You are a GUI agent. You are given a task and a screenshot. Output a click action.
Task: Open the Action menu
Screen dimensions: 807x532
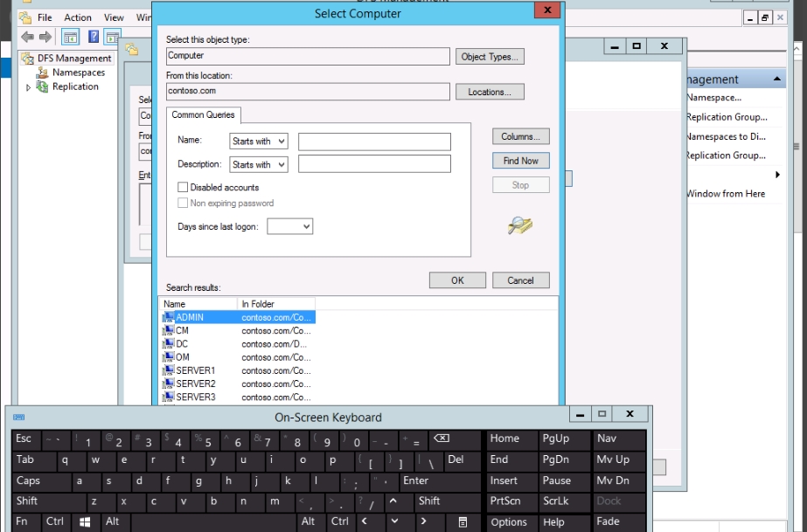pyautogui.click(x=78, y=17)
